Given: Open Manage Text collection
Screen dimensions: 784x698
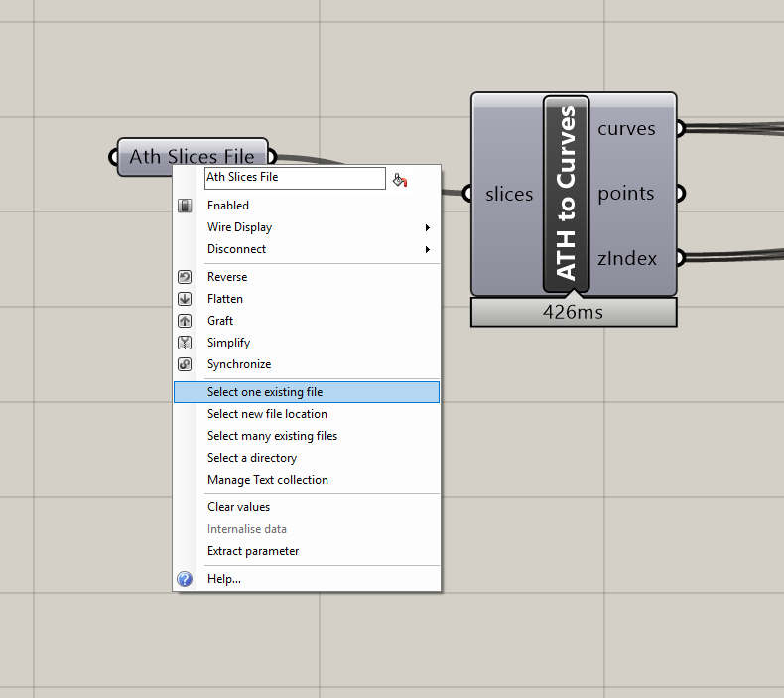Looking at the screenshot, I should tap(307, 480).
